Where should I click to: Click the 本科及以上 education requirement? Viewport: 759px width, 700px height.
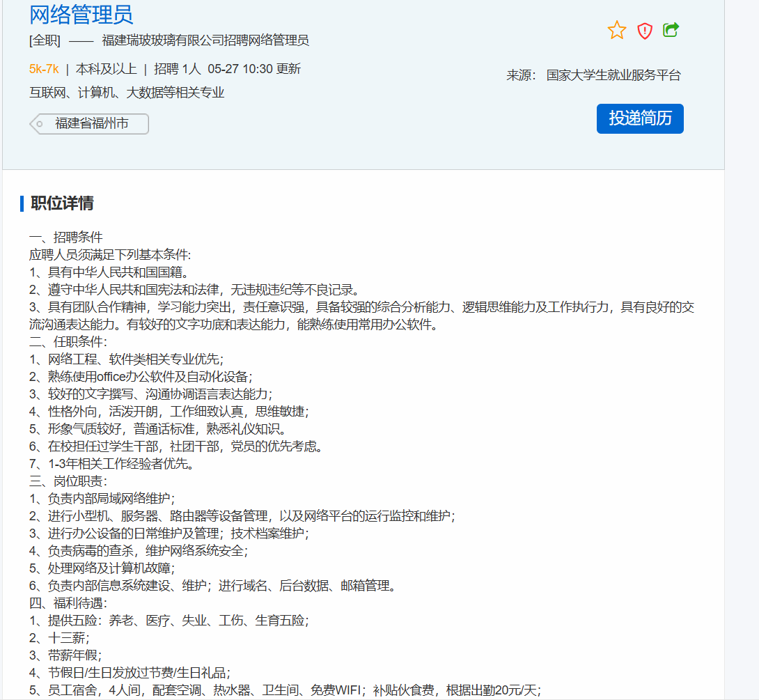[106, 69]
